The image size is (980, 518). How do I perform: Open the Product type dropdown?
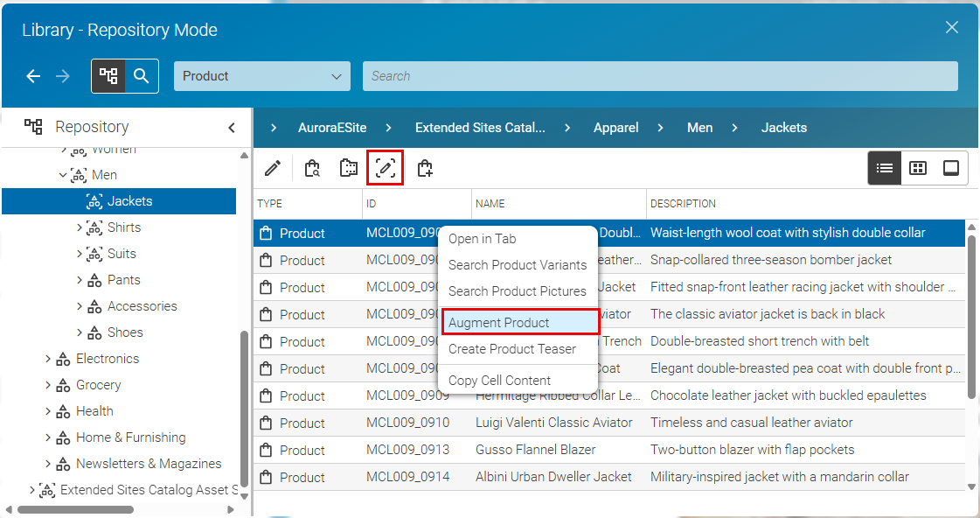click(262, 76)
